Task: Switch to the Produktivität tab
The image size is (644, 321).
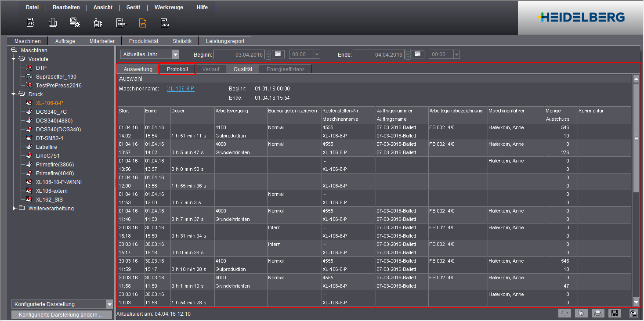Action: [144, 41]
